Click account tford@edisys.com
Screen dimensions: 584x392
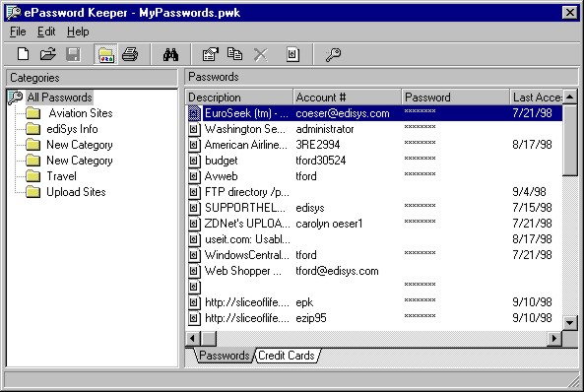(337, 271)
